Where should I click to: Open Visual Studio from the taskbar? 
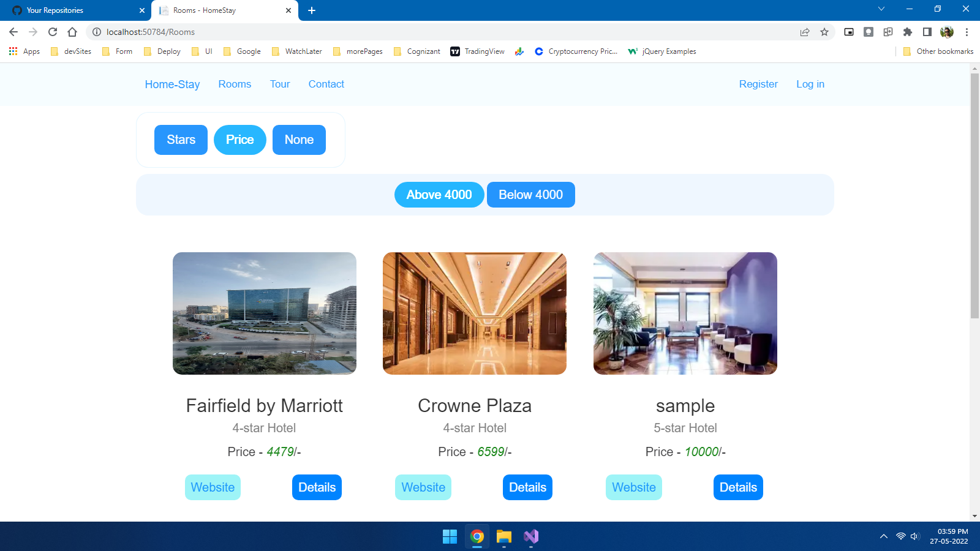click(530, 536)
